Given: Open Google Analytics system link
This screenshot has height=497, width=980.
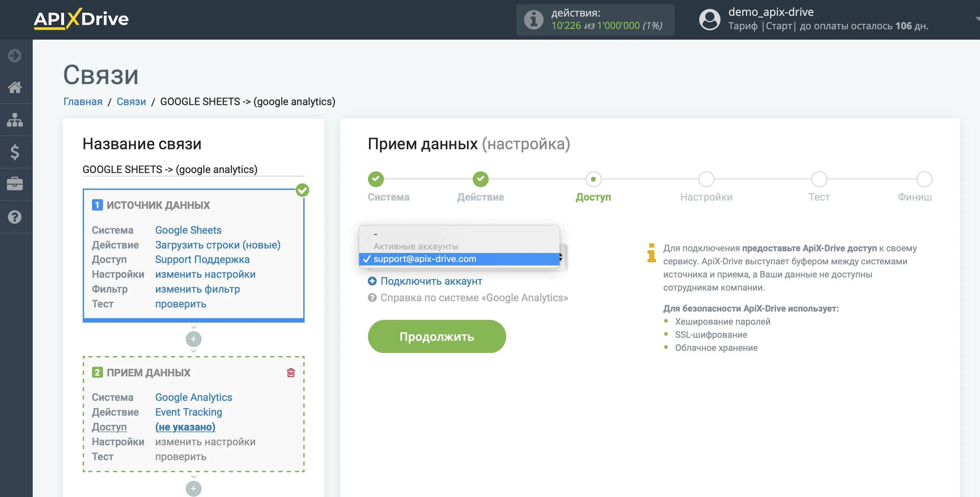Looking at the screenshot, I should click(x=193, y=397).
